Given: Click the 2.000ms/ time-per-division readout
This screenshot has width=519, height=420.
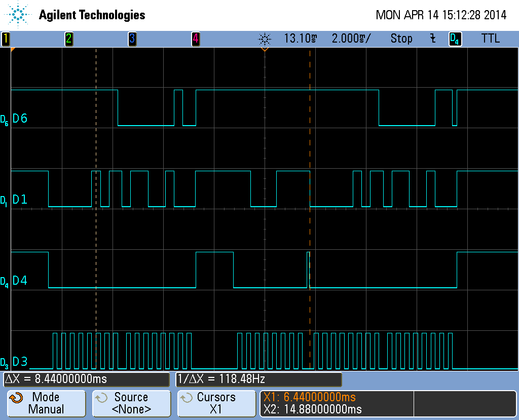Looking at the screenshot, I should click(351, 39).
